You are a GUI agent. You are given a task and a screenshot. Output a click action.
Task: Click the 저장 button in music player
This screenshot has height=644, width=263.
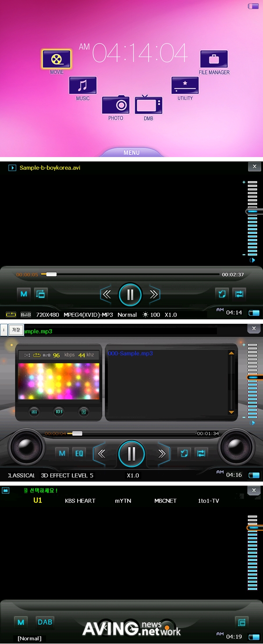pos(16,330)
